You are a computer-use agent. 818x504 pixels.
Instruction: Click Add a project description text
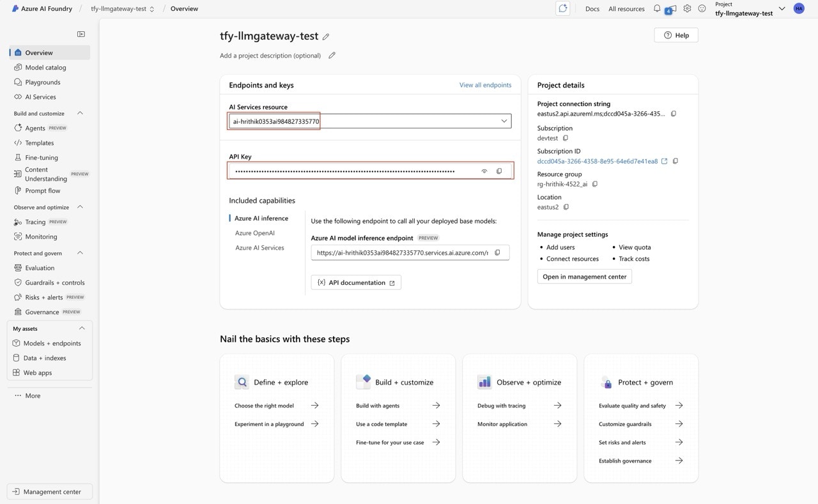tap(270, 56)
